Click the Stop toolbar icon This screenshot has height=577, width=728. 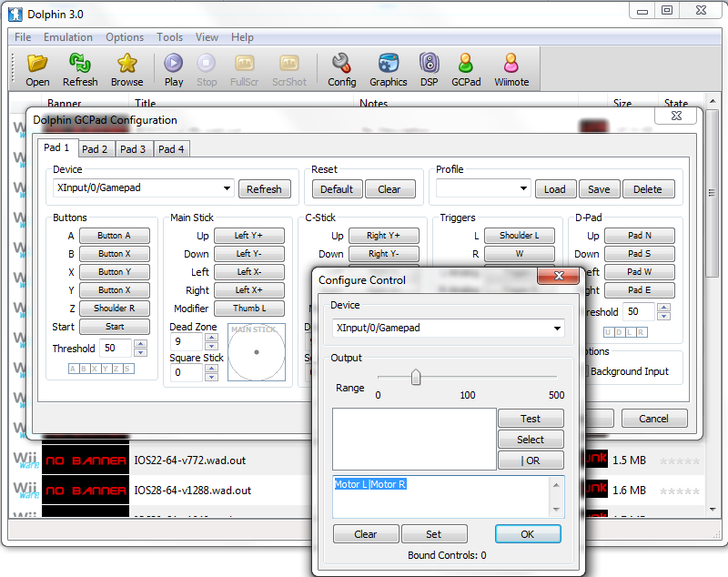(x=207, y=70)
